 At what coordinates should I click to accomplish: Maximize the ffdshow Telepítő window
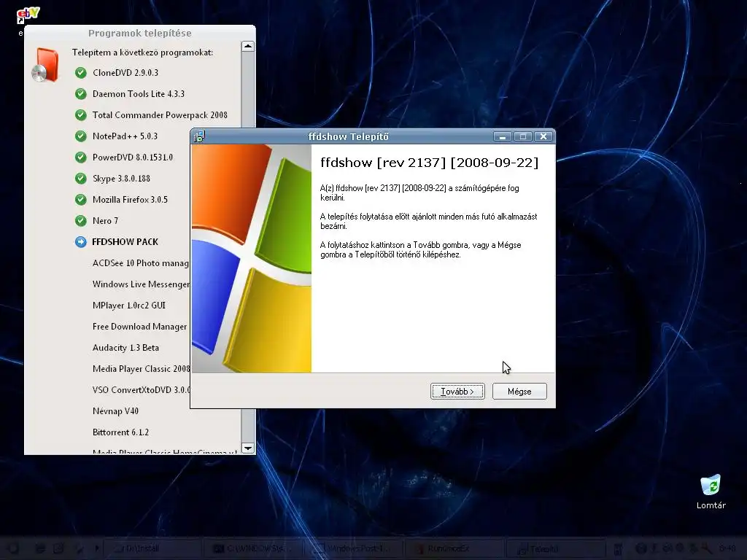click(522, 136)
